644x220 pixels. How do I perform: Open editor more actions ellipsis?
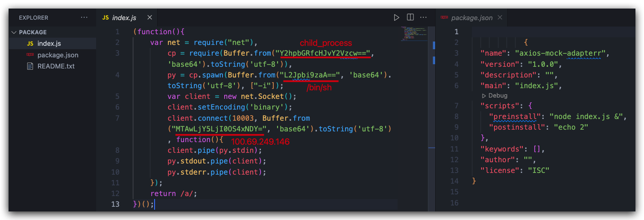point(423,18)
